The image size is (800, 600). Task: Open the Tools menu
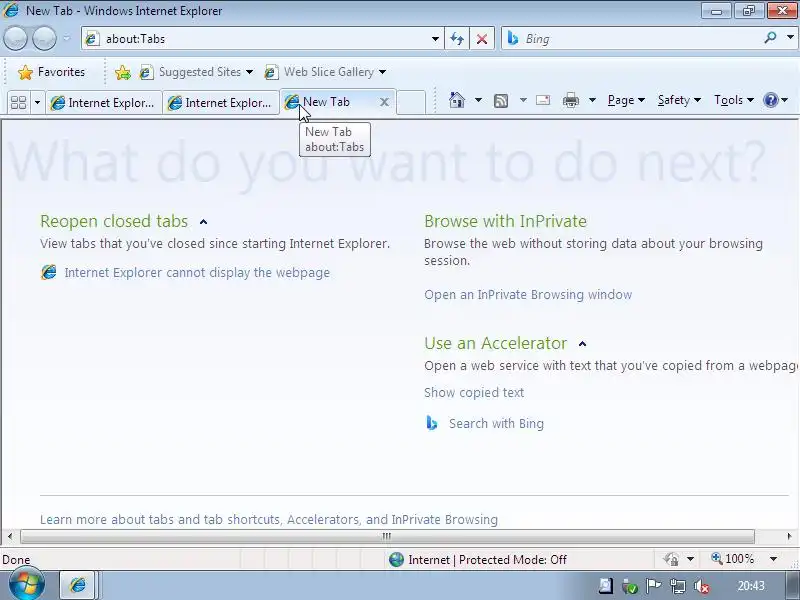[734, 100]
